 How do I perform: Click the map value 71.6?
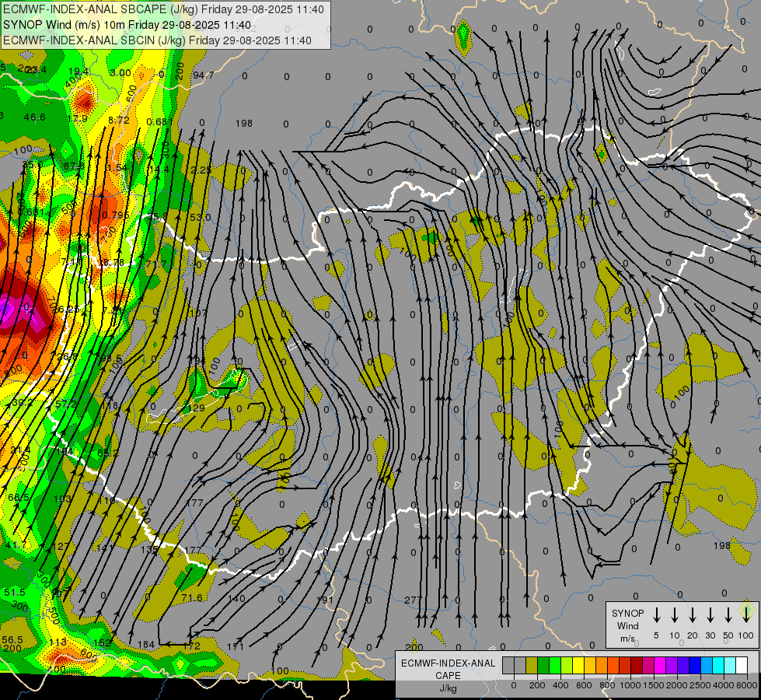click(x=192, y=597)
